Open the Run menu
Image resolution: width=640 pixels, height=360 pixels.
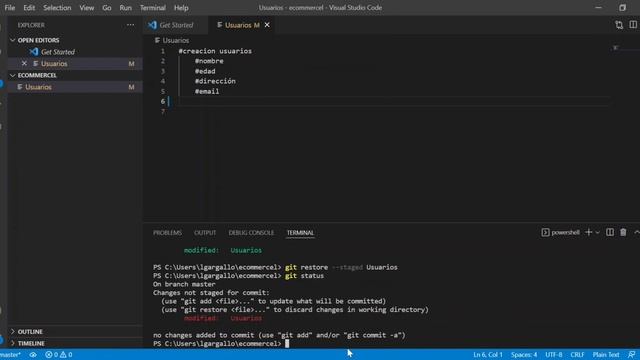pos(125,8)
